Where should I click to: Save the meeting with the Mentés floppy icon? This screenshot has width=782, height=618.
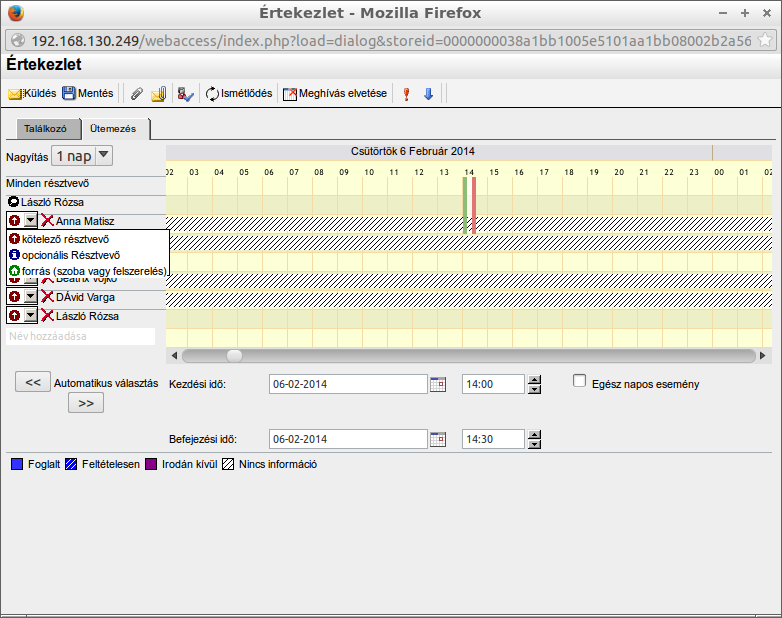click(x=69, y=93)
